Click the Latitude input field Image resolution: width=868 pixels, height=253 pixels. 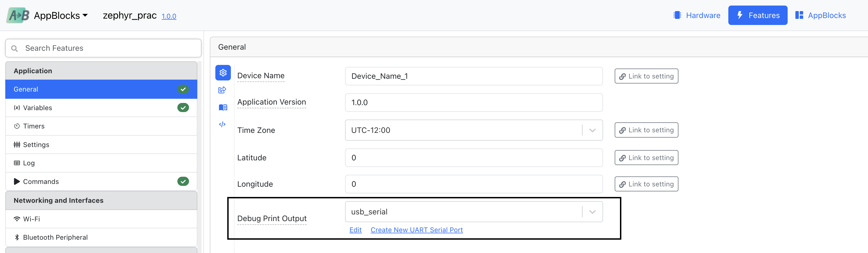pyautogui.click(x=474, y=158)
